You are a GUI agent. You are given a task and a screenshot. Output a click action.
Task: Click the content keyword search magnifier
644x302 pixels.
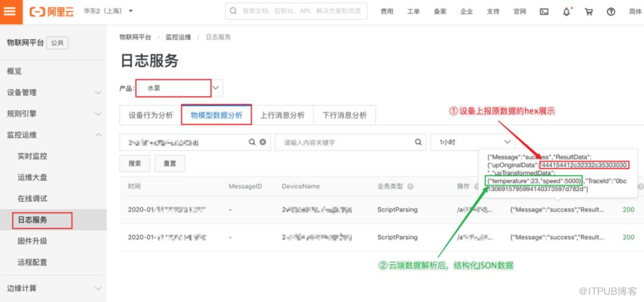coord(416,143)
